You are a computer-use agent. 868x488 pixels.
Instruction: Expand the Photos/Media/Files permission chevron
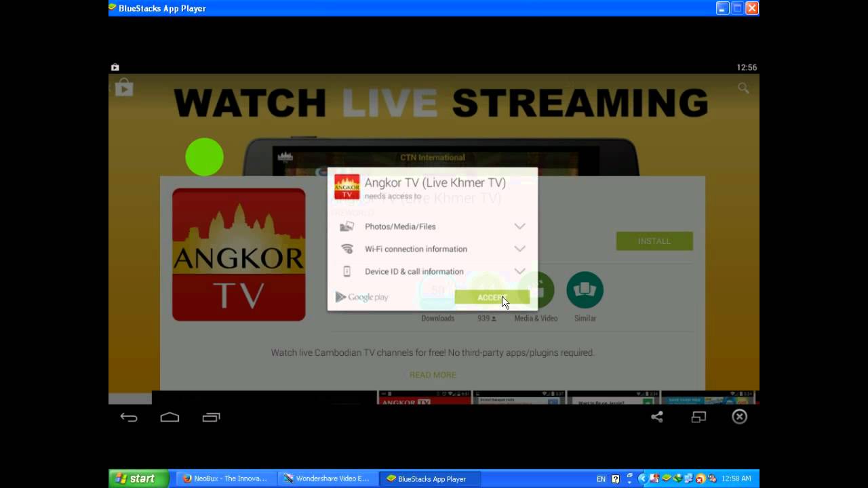[x=519, y=226]
